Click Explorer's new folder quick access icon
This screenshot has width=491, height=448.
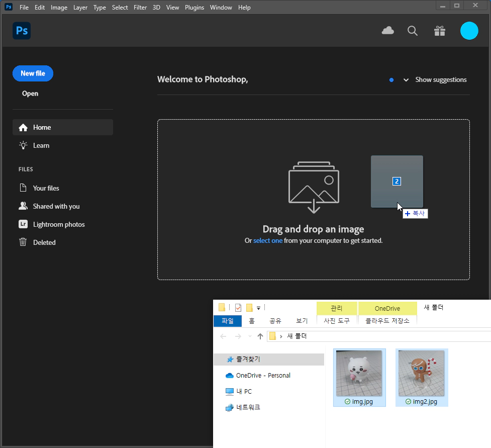pos(250,308)
